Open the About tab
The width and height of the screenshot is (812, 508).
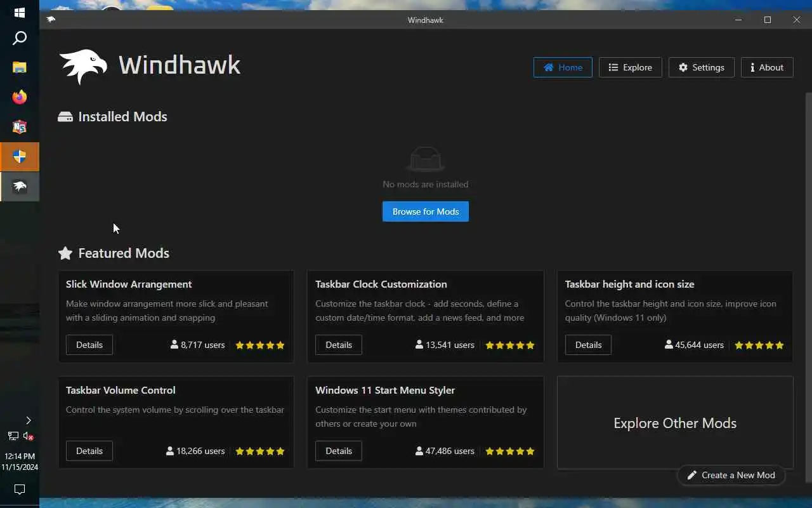(767, 67)
